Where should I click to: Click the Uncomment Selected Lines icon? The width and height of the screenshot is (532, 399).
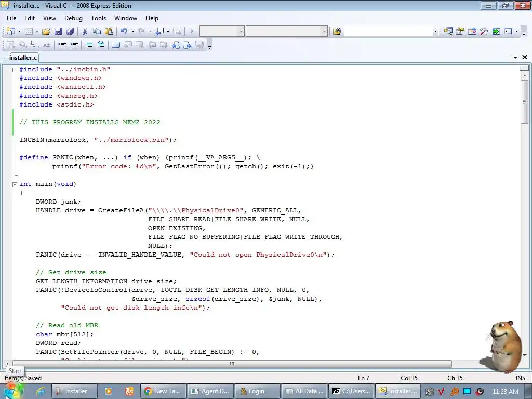pyautogui.click(x=101, y=45)
